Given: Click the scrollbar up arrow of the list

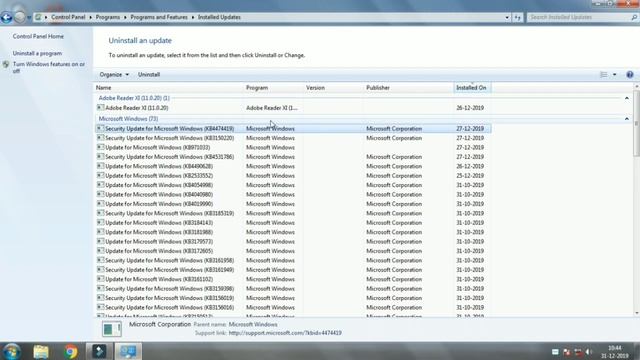Looking at the screenshot, I should point(636,87).
